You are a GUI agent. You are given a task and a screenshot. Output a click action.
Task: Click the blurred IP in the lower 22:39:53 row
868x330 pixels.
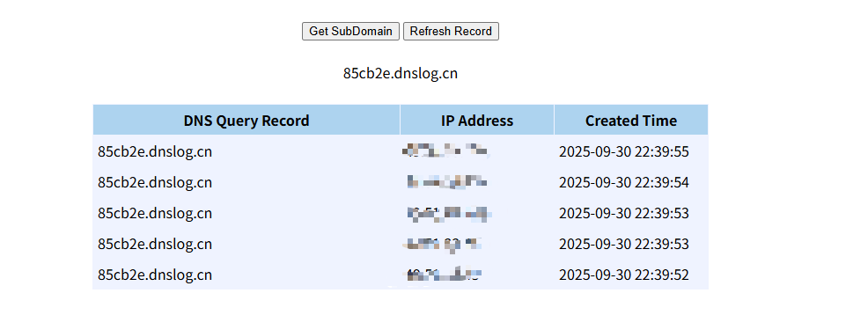tap(444, 244)
